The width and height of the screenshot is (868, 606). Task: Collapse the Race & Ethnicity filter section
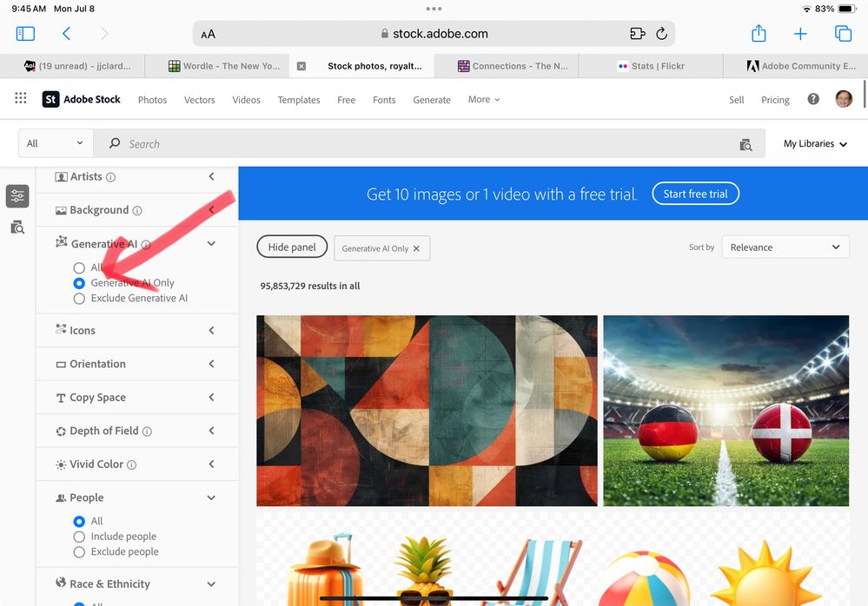point(211,584)
